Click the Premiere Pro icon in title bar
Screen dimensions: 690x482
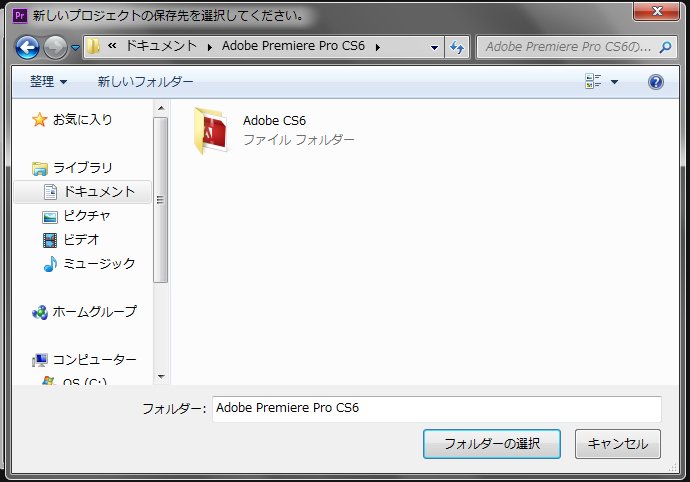coord(20,16)
